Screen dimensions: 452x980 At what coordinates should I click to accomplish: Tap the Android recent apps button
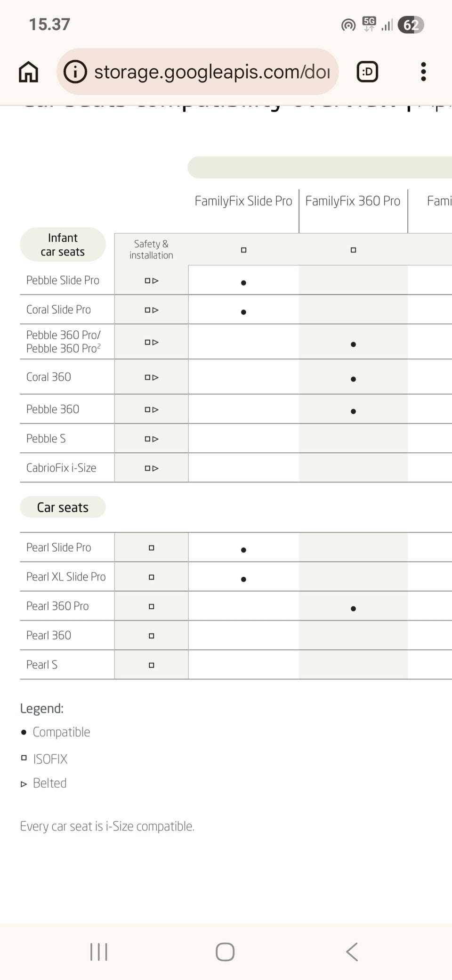click(x=99, y=952)
